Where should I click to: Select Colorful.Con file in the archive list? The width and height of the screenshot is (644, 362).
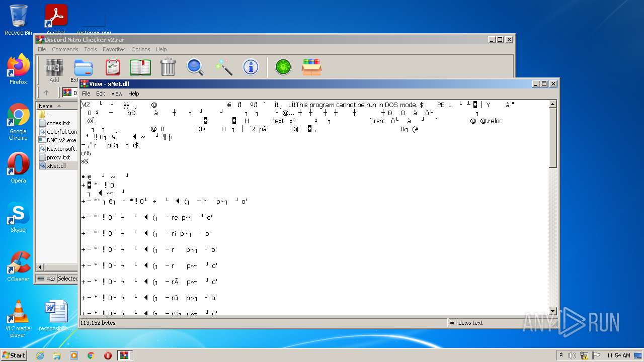[58, 132]
